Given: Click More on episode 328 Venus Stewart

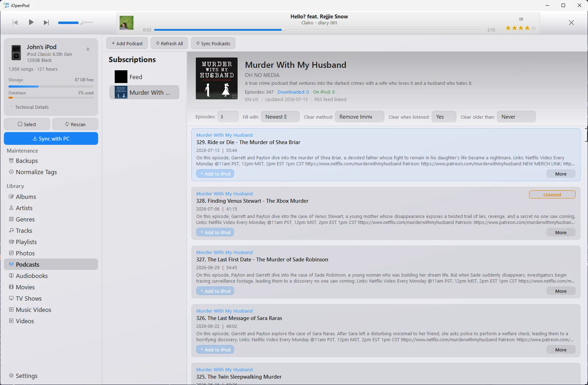Looking at the screenshot, I should coord(561,232).
